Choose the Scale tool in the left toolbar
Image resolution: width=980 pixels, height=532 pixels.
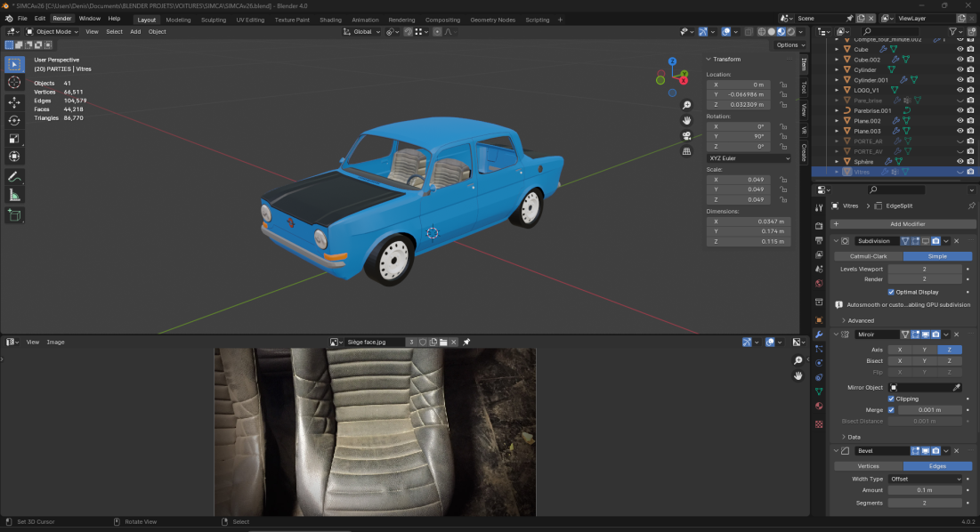[14, 139]
